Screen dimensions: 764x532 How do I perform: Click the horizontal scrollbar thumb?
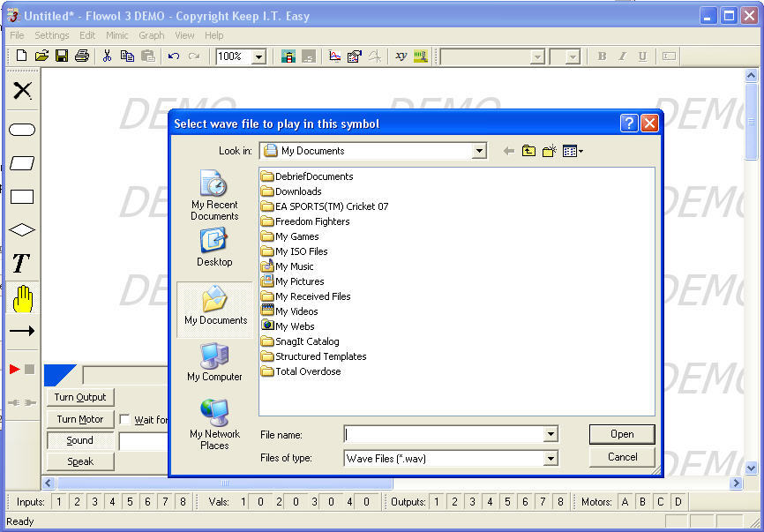tap(225, 483)
